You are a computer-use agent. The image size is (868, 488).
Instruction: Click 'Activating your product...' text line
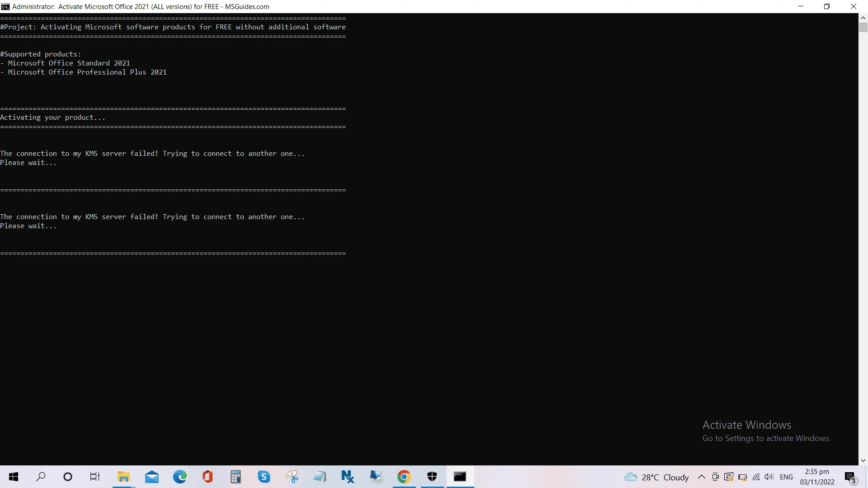point(52,117)
